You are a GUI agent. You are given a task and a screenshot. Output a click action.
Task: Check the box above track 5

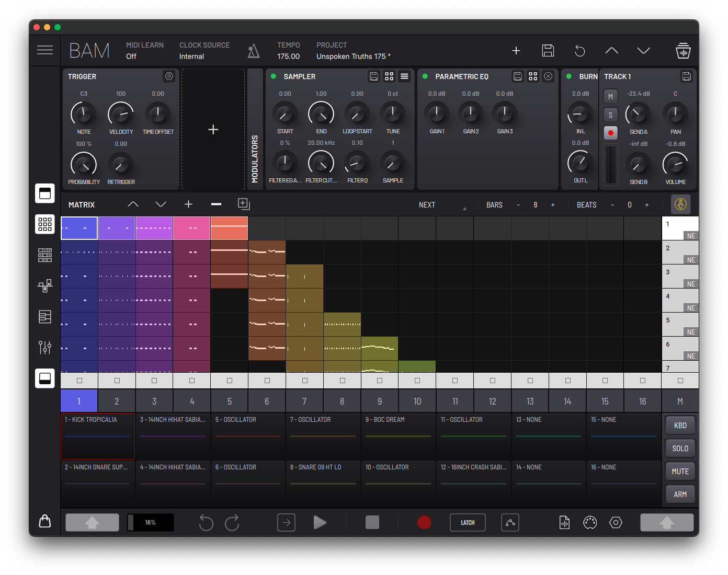tap(230, 381)
